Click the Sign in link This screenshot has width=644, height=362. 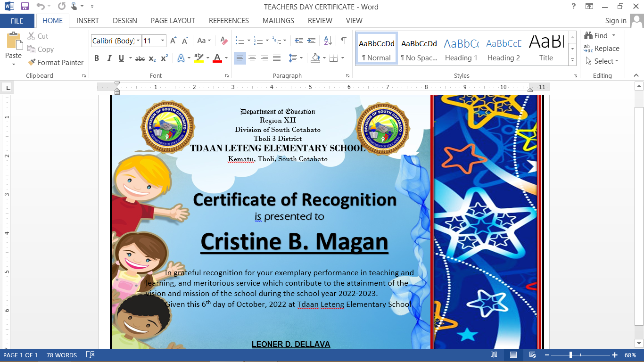616,21
